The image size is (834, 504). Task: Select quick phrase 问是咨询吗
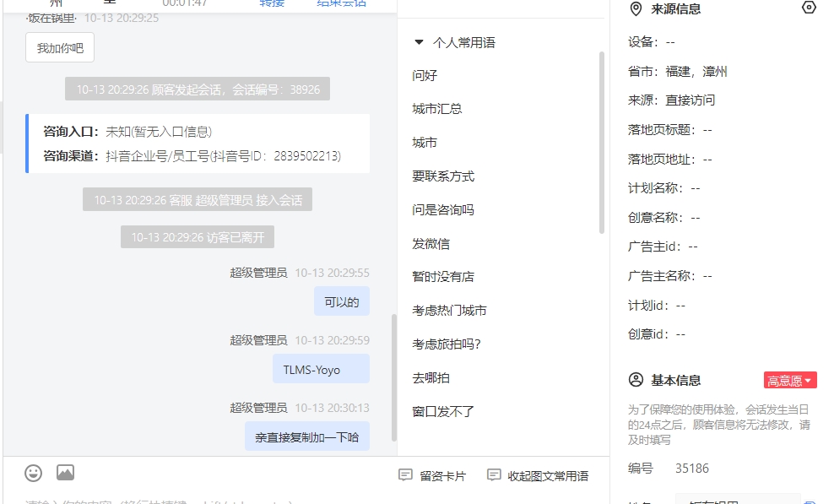[x=443, y=209]
